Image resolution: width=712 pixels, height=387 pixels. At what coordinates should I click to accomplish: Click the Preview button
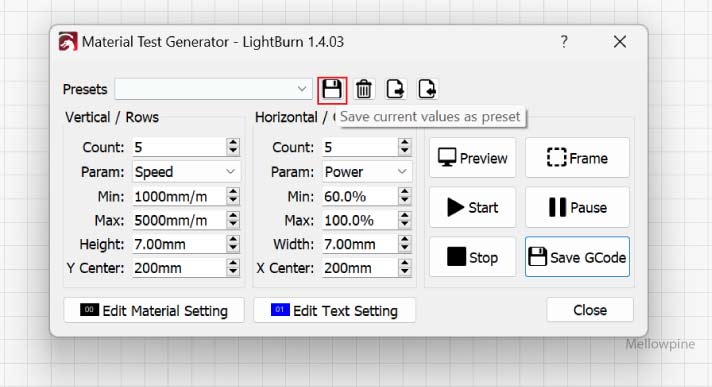pyautogui.click(x=473, y=158)
